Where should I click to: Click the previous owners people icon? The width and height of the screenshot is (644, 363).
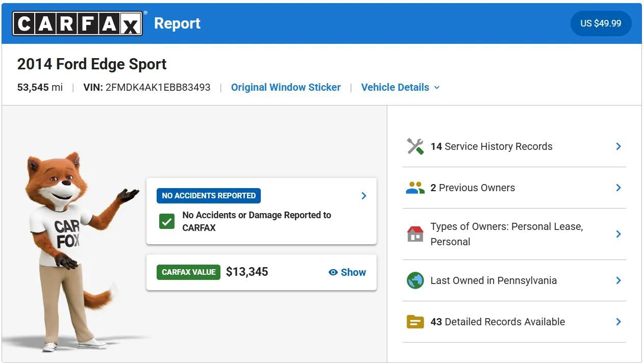click(415, 188)
